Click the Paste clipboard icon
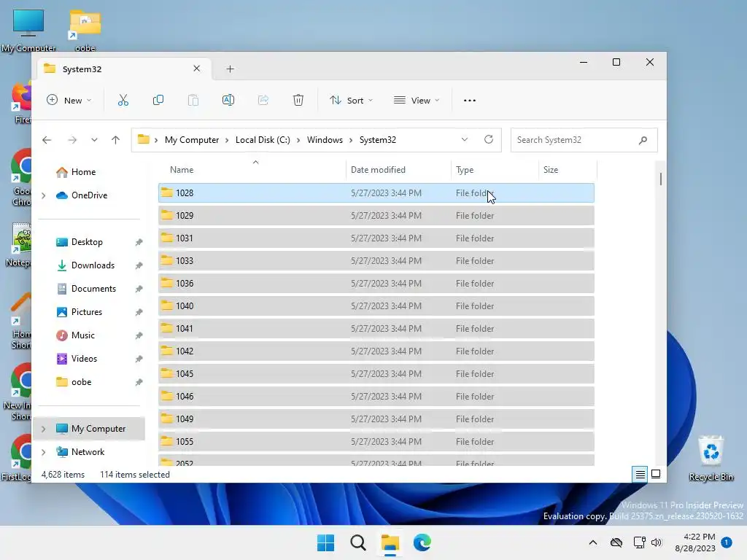The height and width of the screenshot is (560, 747). click(193, 100)
